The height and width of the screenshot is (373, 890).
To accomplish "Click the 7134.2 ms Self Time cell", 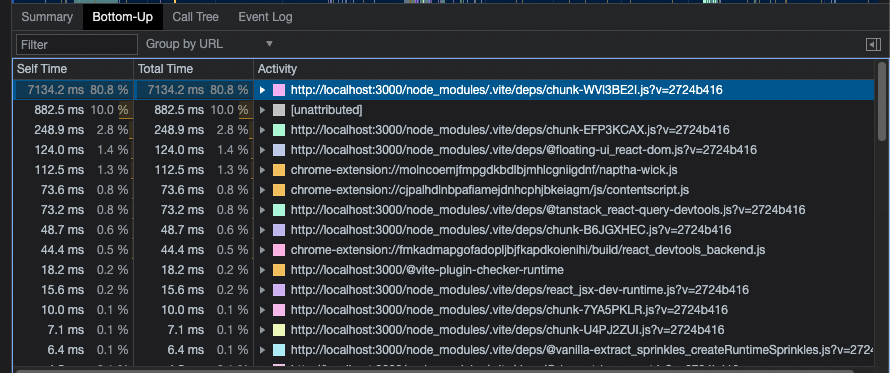I will tap(74, 90).
